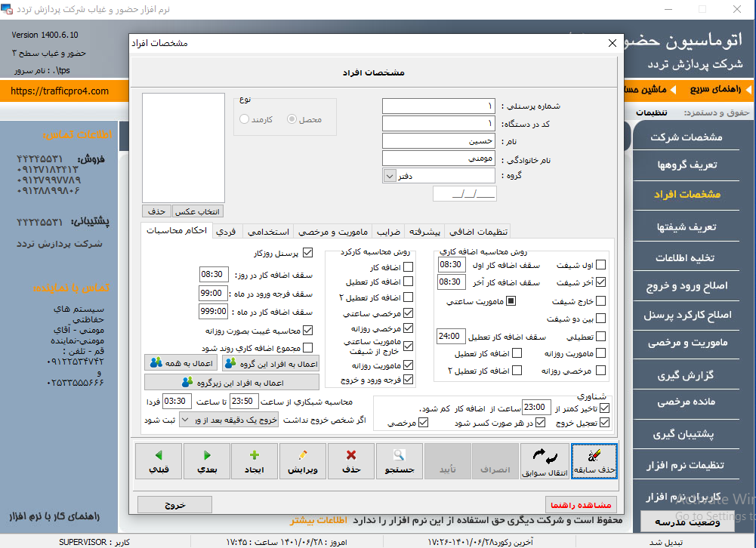Click the نام خانوادگي input field
The image size is (756, 548).
click(438, 159)
